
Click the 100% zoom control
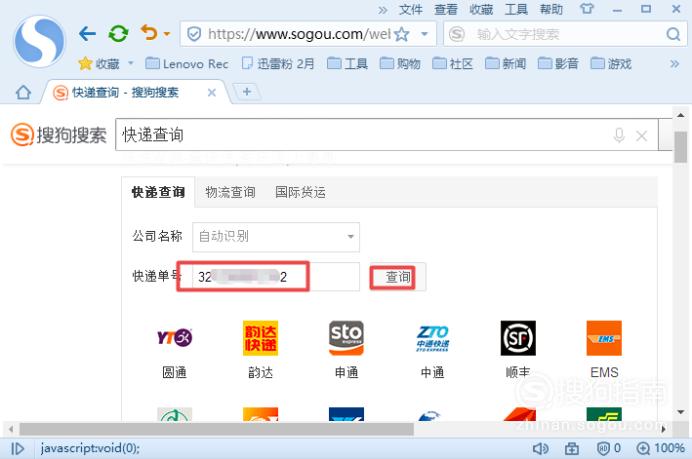click(660, 448)
